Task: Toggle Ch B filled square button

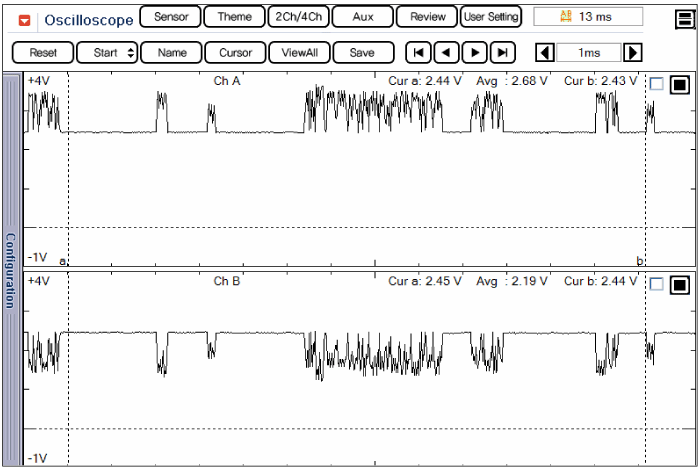Action: point(679,284)
